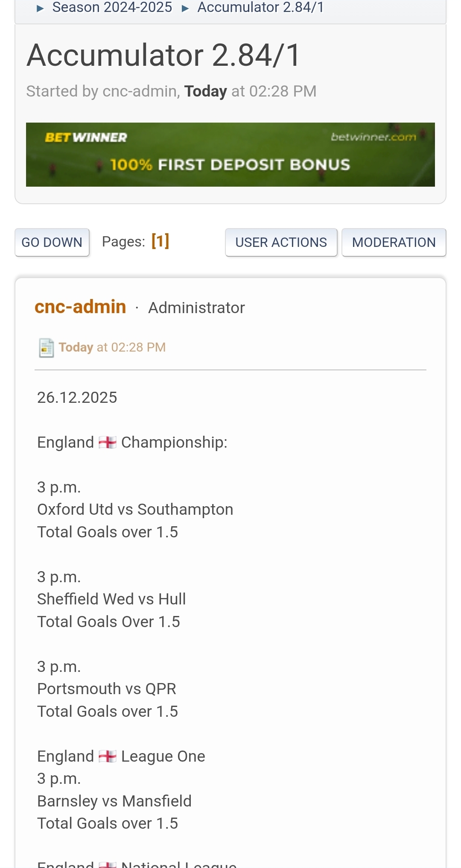
Task: Click the England flag beside League One
Action: [x=108, y=757]
